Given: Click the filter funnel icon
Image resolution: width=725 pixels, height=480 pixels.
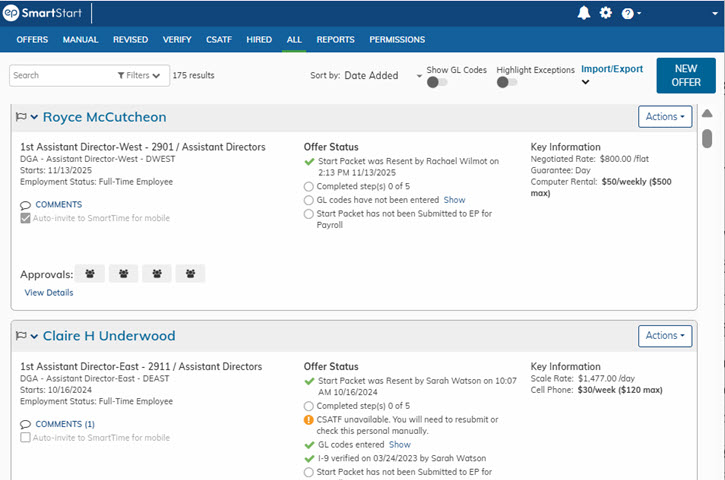Looking at the screenshot, I should 121,75.
